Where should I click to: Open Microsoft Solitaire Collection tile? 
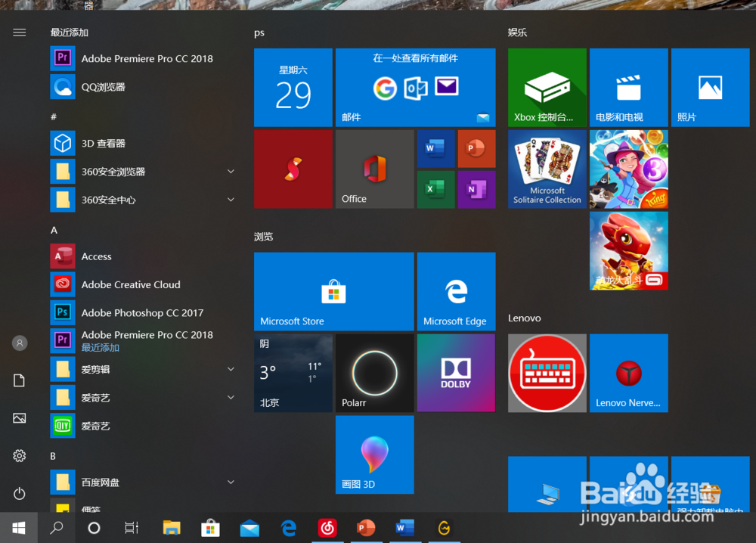(x=547, y=169)
